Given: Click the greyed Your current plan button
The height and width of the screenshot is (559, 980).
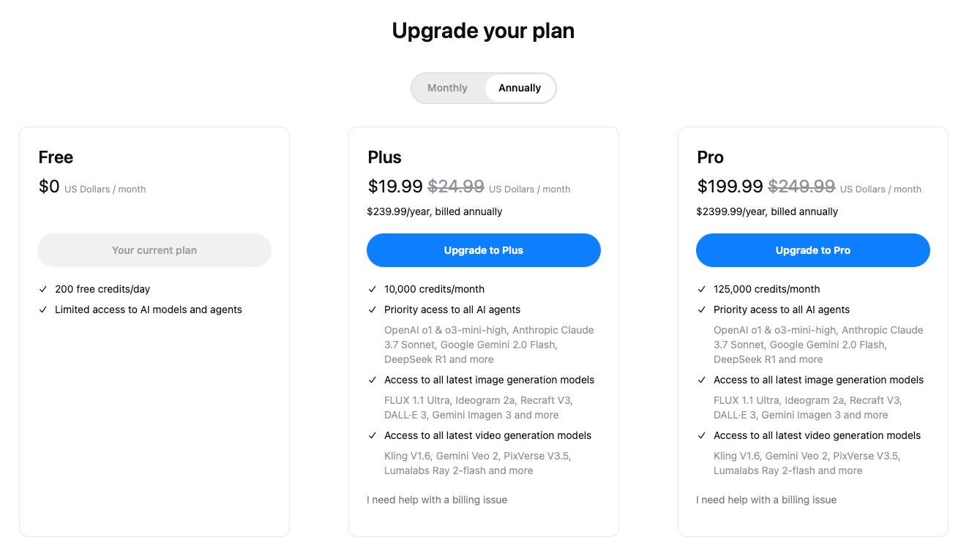Looking at the screenshot, I should point(154,250).
